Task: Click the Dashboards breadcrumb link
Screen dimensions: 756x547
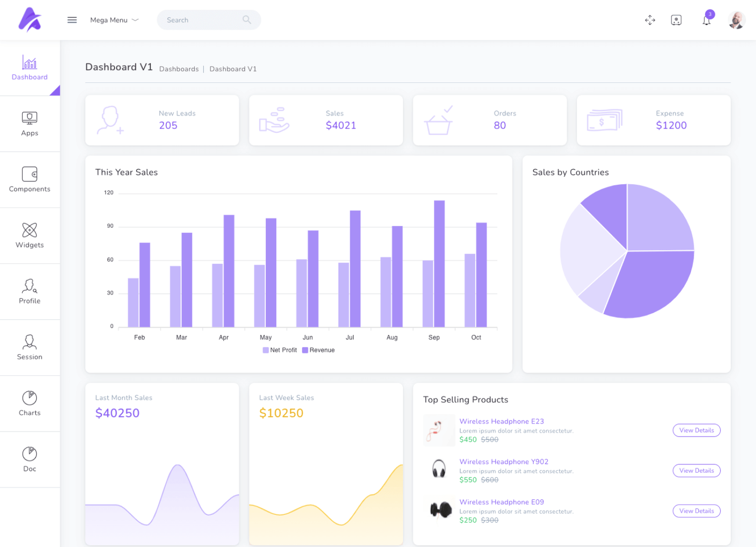Action: (179, 69)
